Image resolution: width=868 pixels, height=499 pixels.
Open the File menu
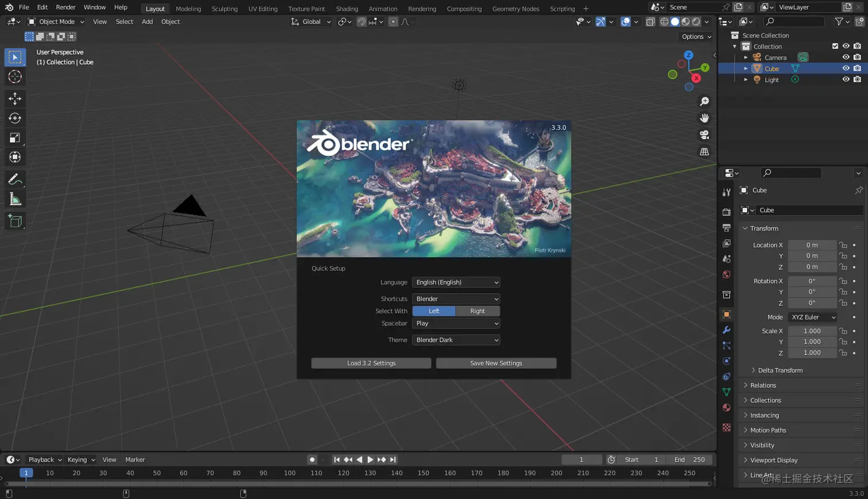[24, 7]
